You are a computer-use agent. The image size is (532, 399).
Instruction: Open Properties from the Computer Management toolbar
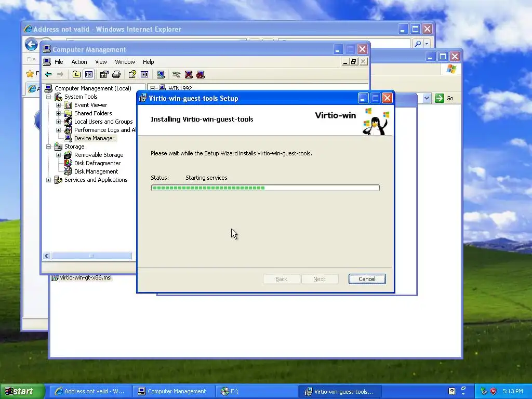click(104, 74)
